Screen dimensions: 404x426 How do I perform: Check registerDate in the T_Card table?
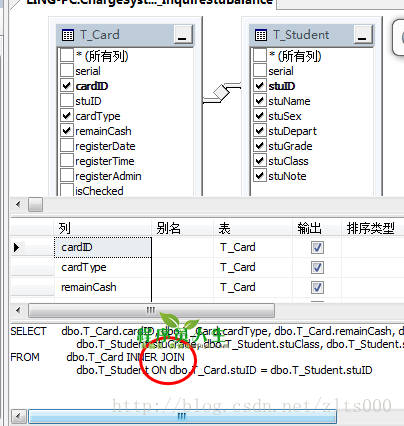point(67,145)
